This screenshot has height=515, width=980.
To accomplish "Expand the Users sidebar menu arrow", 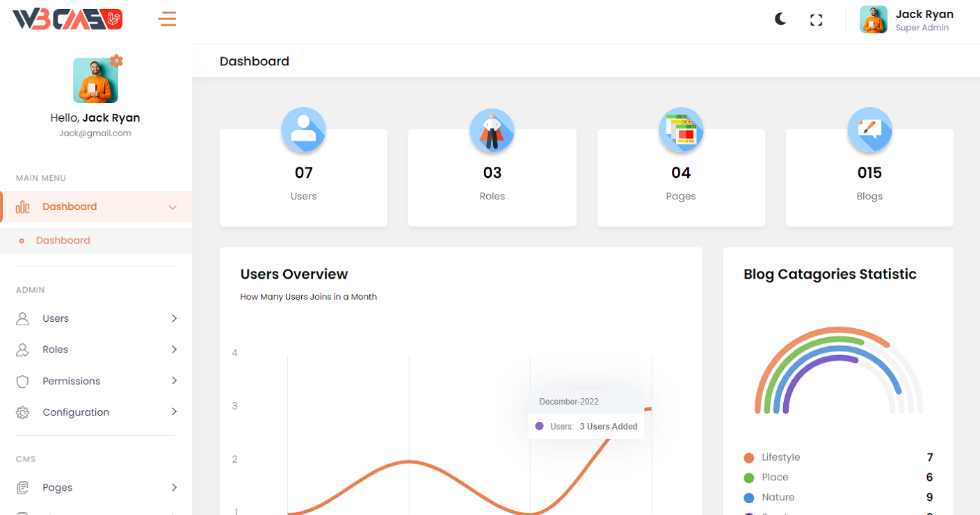I will coord(174,318).
